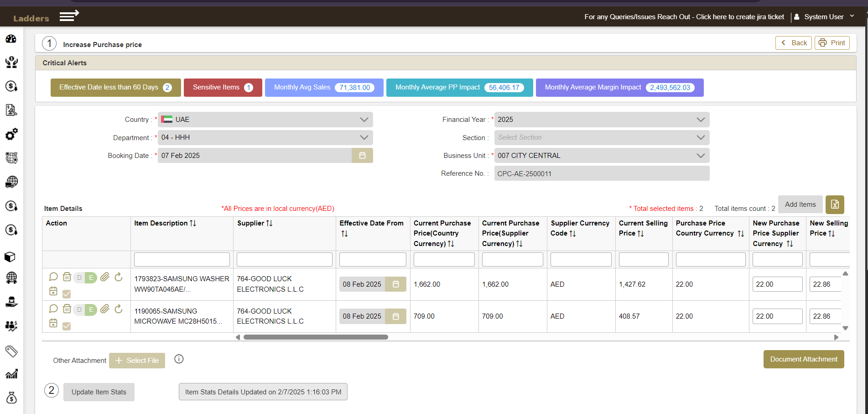The height and width of the screenshot is (414, 868).
Task: Delete the Samsung Microwave row via trash icon
Action: [x=67, y=309]
